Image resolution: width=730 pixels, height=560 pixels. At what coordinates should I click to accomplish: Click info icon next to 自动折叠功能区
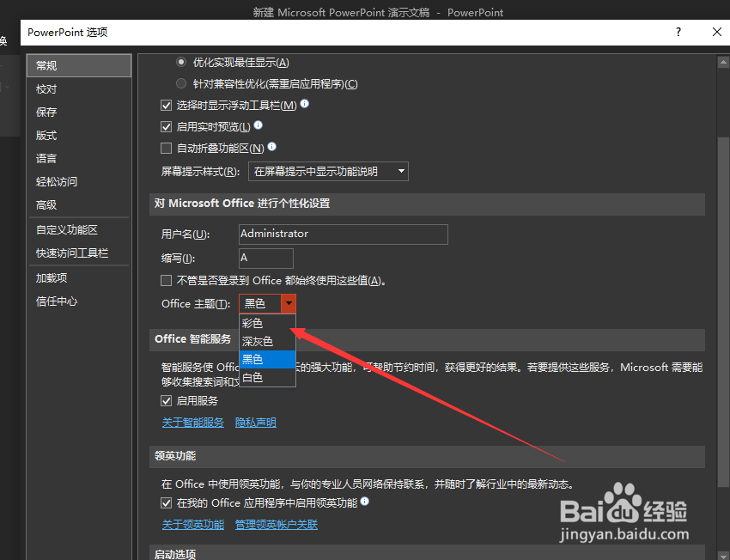pyautogui.click(x=272, y=147)
